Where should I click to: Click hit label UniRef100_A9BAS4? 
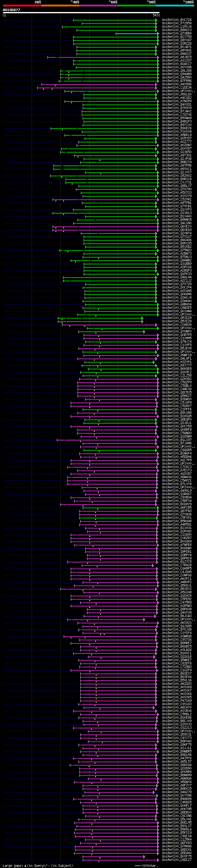pyautogui.click(x=177, y=304)
